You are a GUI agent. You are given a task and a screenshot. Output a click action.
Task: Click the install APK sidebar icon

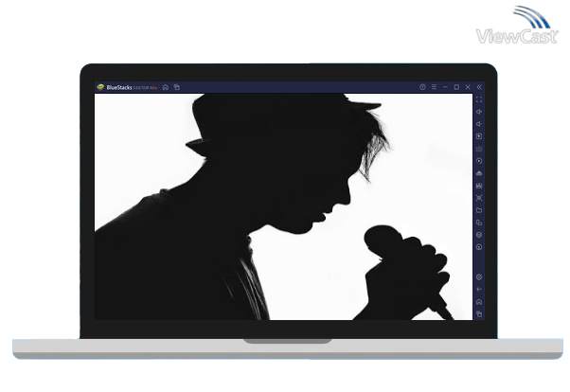[479, 173]
